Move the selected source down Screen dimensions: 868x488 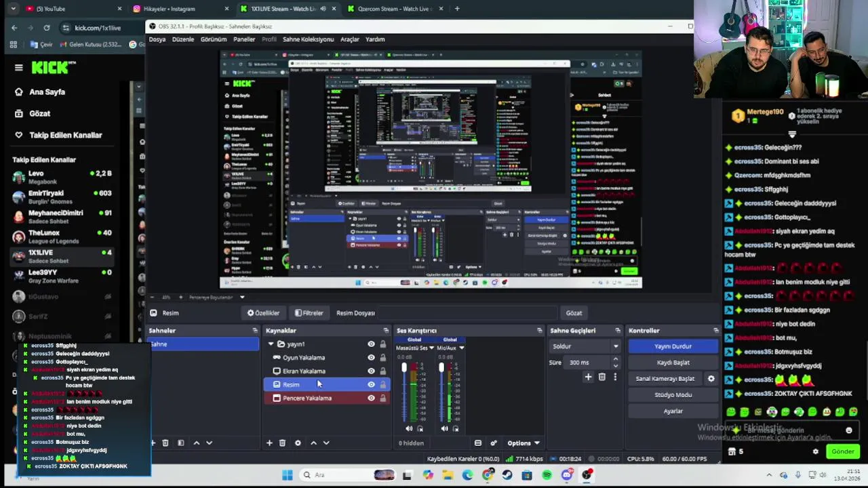[326, 443]
